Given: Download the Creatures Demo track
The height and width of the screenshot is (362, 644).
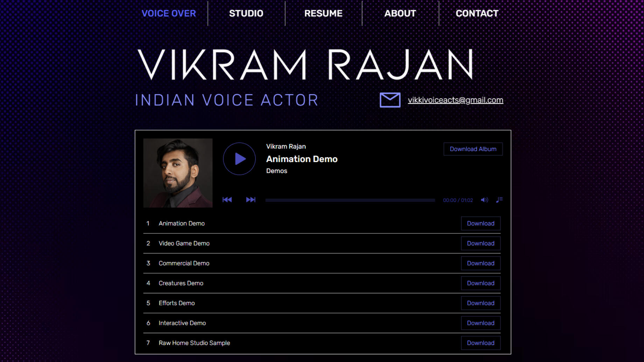Looking at the screenshot, I should pyautogui.click(x=481, y=283).
